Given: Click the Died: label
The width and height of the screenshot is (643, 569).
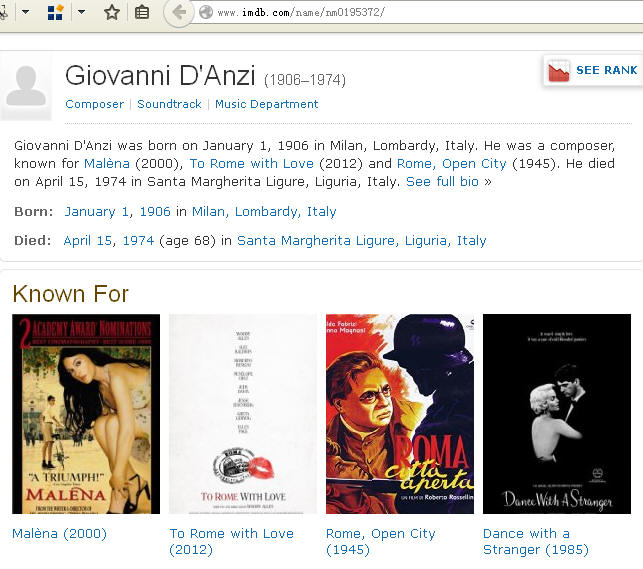Looking at the screenshot, I should [32, 241].
